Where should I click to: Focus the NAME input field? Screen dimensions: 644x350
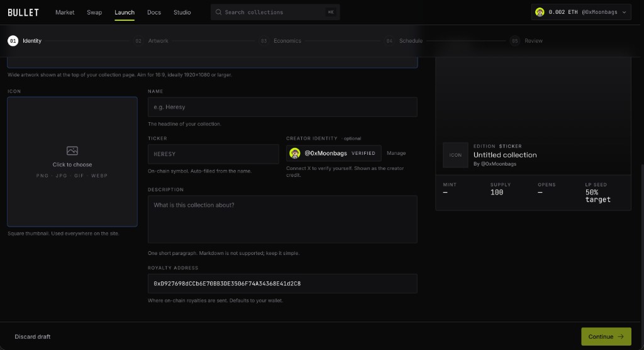tap(282, 107)
